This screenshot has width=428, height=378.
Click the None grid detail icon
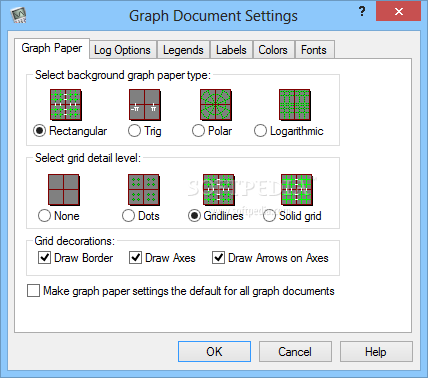[x=64, y=190]
